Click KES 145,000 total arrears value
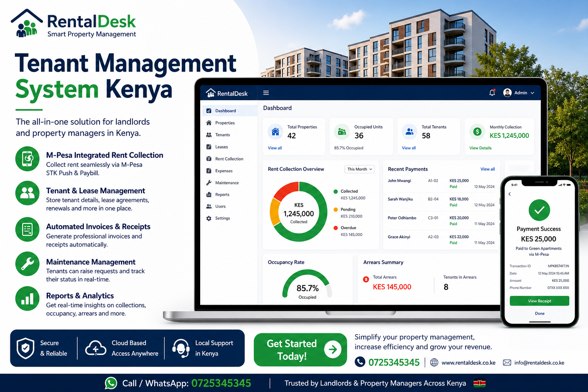 click(392, 287)
